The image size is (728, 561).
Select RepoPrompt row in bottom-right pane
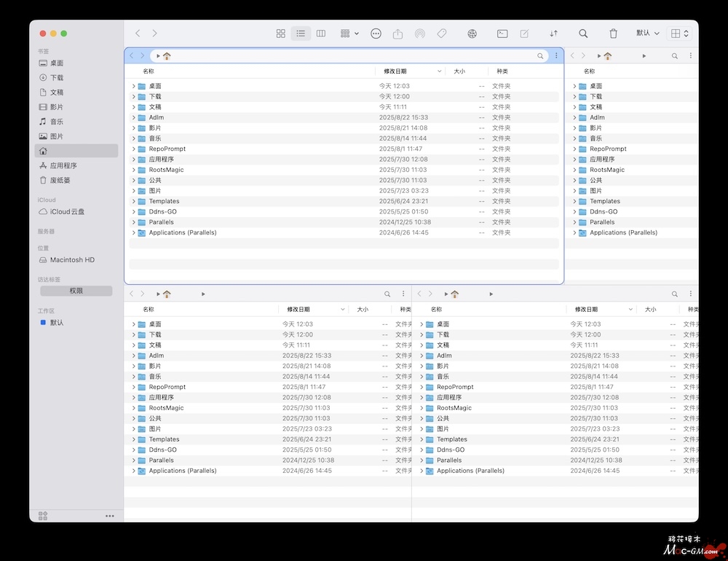click(x=555, y=387)
